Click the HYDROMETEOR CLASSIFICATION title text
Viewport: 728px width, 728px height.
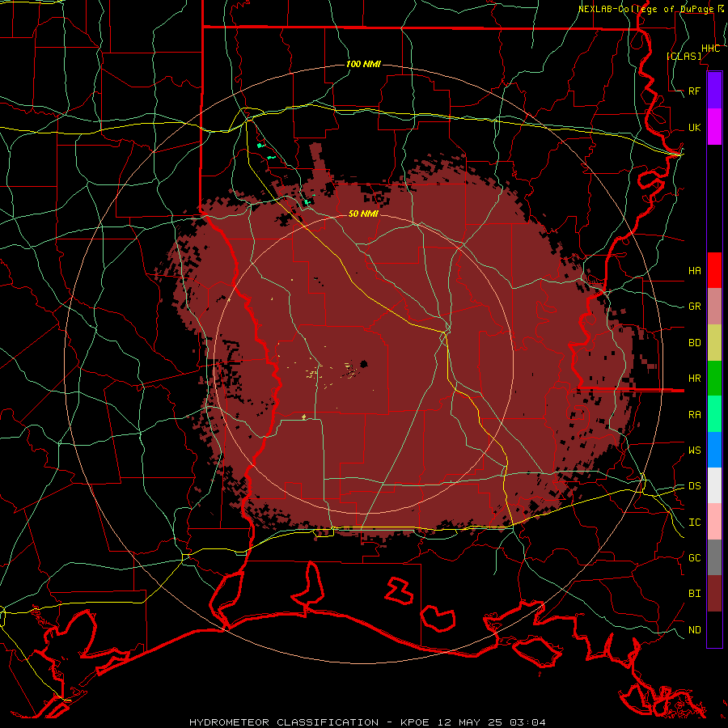click(284, 722)
